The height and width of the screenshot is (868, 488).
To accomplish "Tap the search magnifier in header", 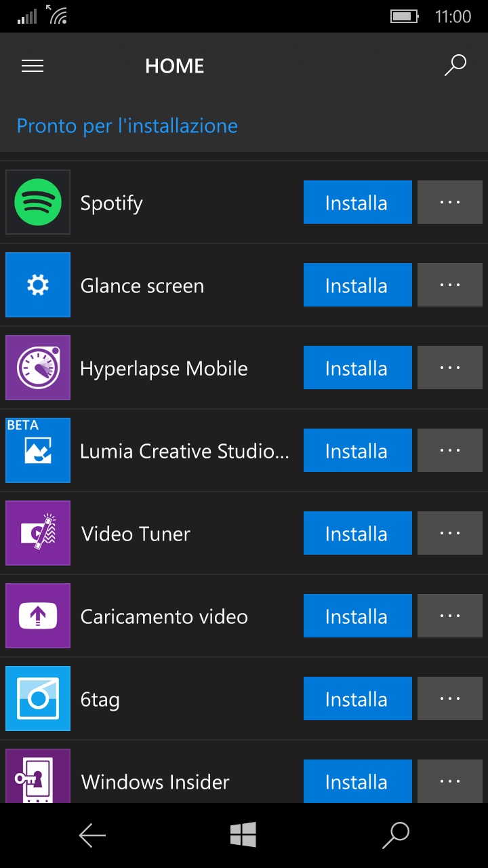I will [x=455, y=66].
